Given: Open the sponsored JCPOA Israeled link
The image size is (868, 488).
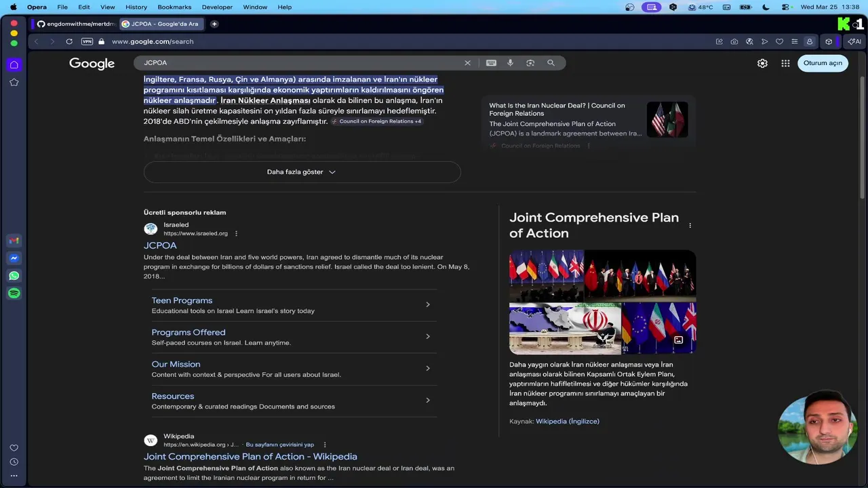Looking at the screenshot, I should (160, 245).
